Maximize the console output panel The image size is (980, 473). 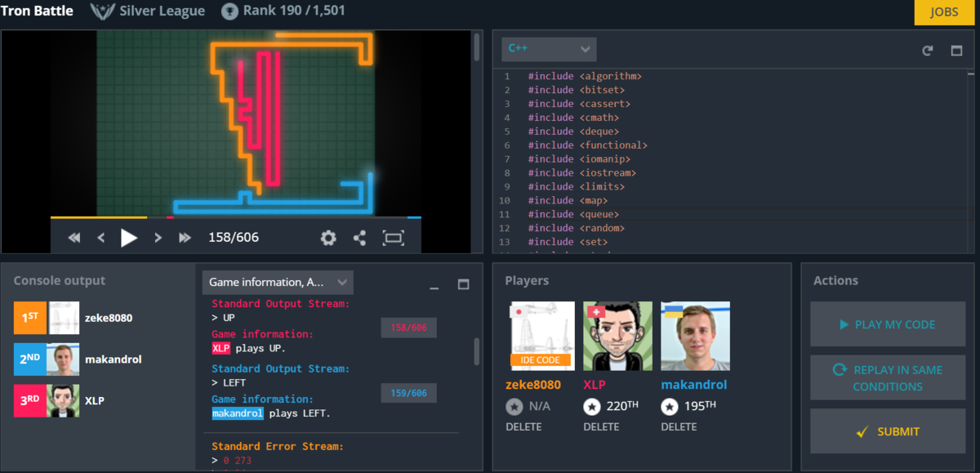pyautogui.click(x=463, y=284)
